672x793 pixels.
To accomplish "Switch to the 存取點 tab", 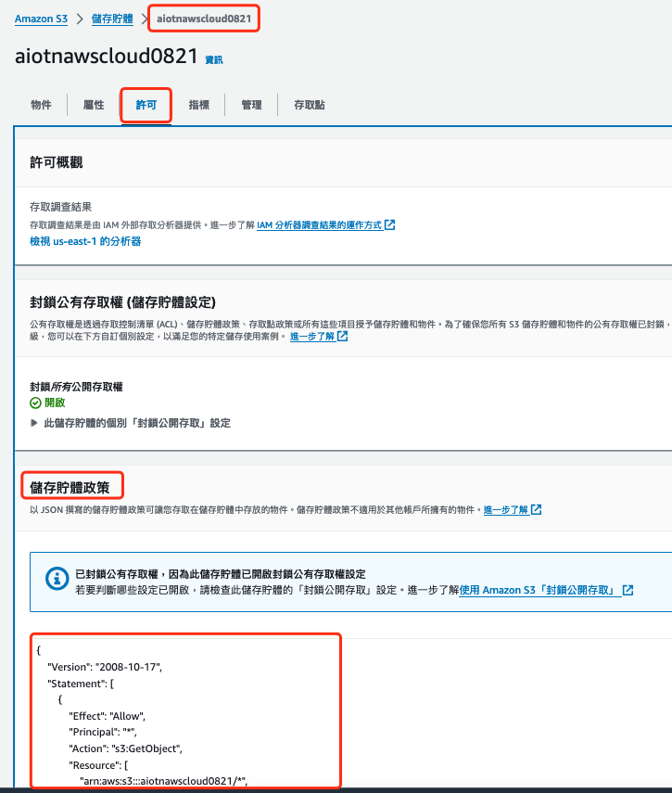I will pyautogui.click(x=310, y=105).
